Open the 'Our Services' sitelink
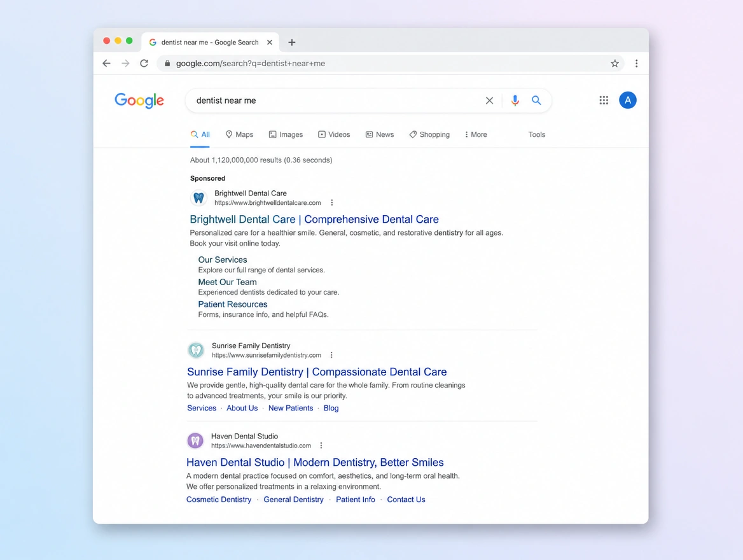 [x=223, y=260]
